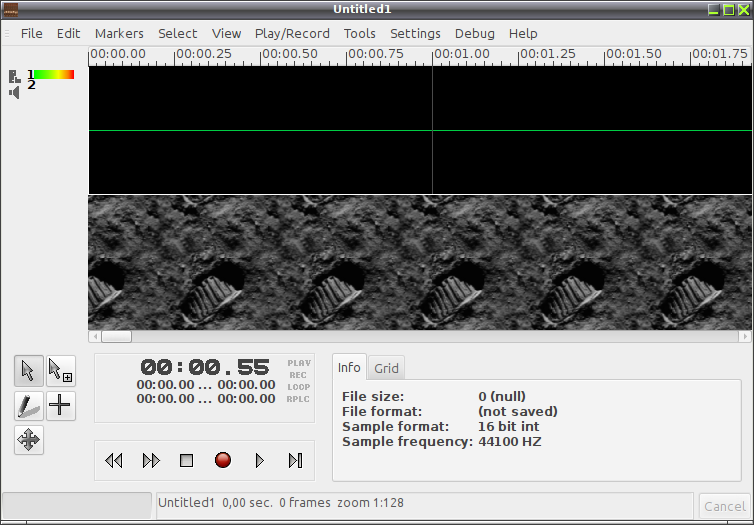This screenshot has height=525, width=754.
Task: Click the 00:00.50 ruler mark
Action: (289, 54)
